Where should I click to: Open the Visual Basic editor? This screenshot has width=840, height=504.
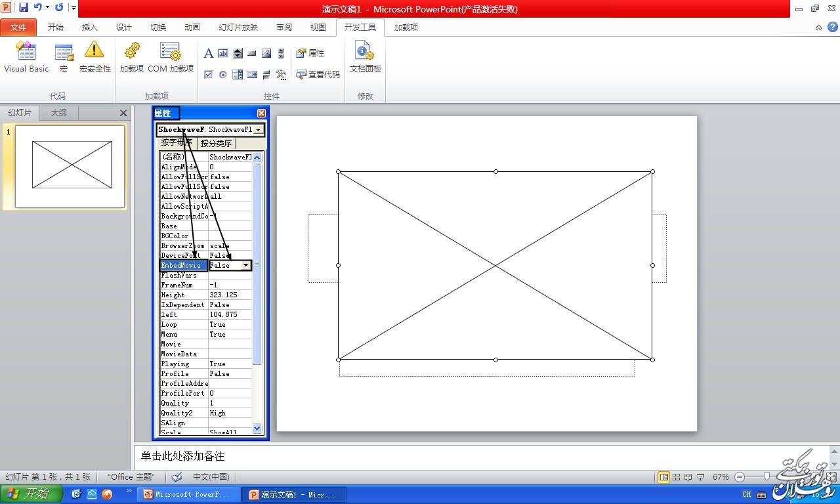26,57
